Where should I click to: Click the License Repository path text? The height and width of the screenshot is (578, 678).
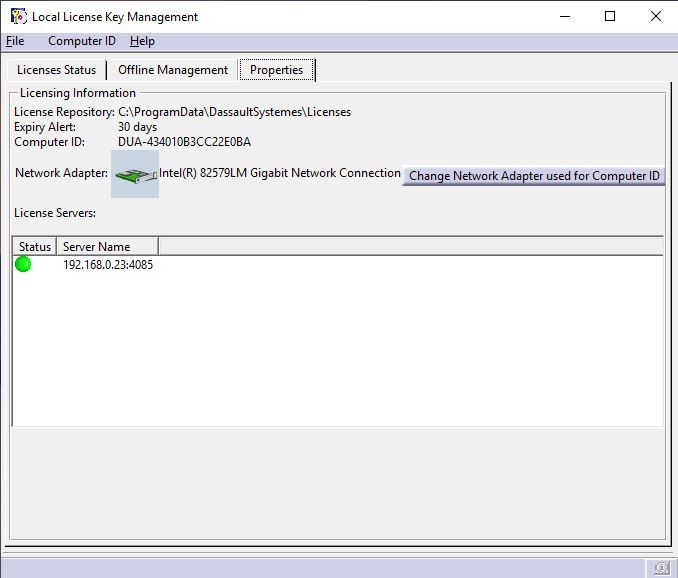(x=234, y=112)
